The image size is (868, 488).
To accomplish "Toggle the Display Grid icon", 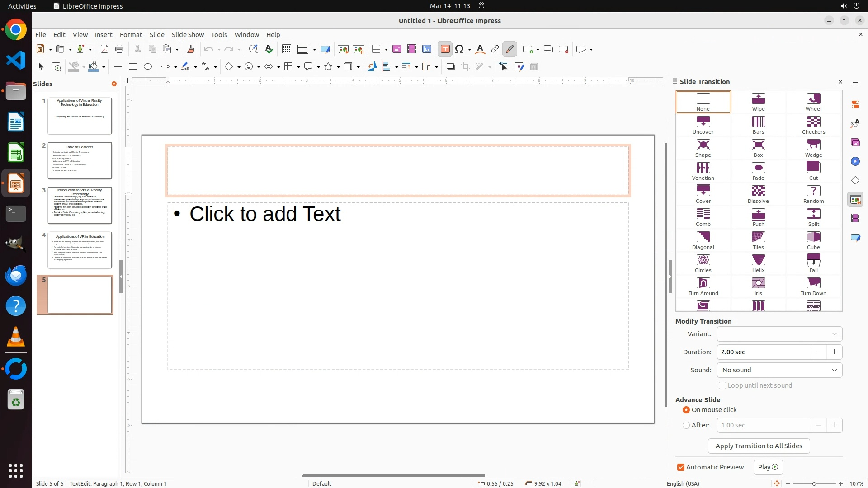I will click(x=286, y=49).
